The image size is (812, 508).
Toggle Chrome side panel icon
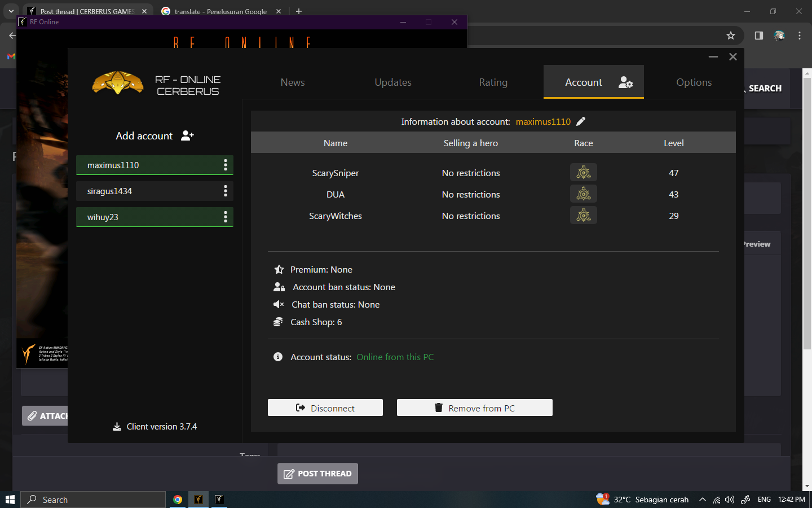pyautogui.click(x=759, y=36)
